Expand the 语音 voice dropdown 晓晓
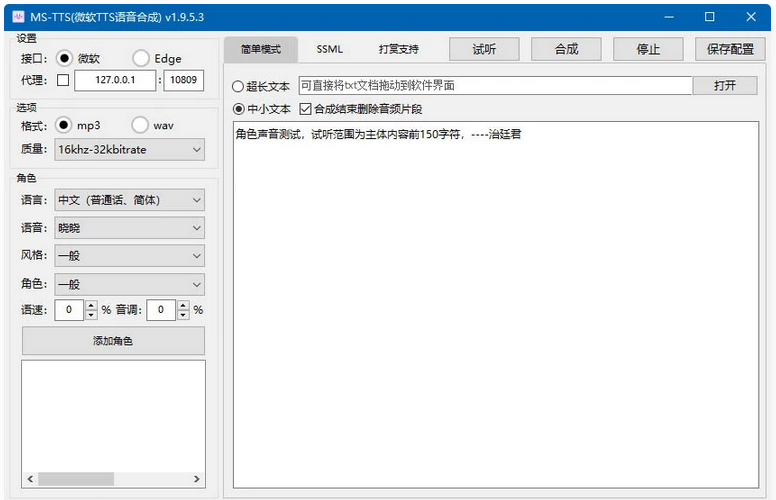 (x=129, y=228)
